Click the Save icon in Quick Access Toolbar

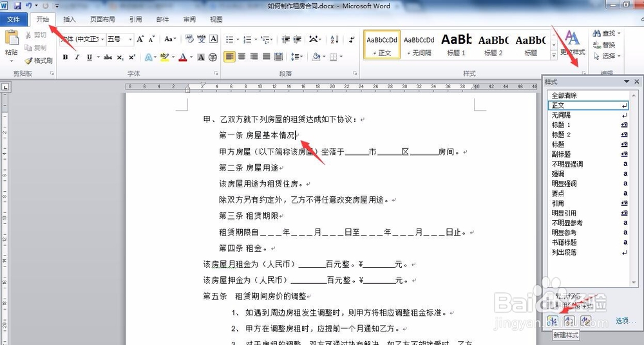click(17, 6)
